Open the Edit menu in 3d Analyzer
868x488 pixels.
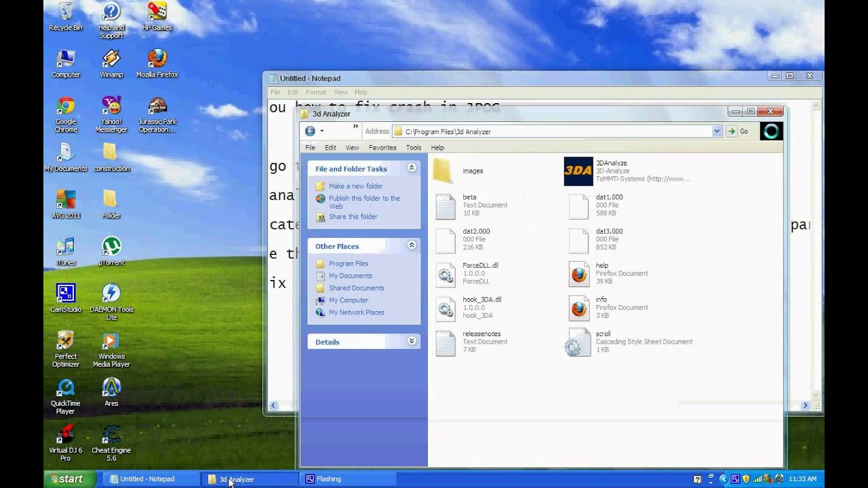(330, 147)
